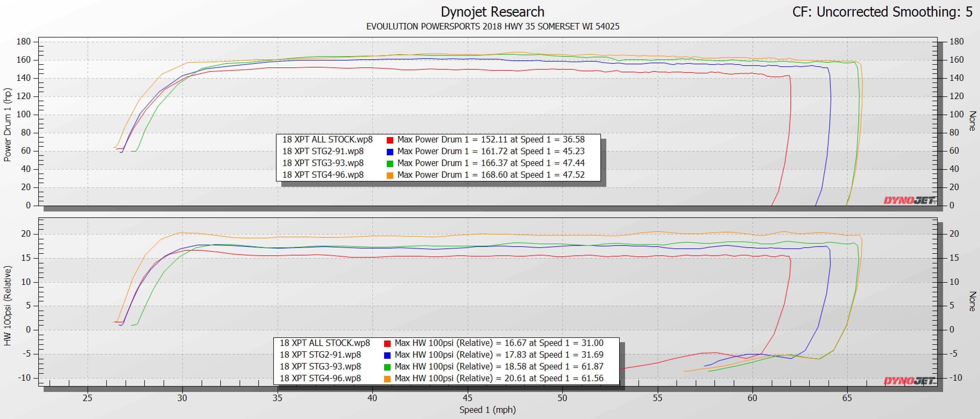Select 18 XPT STG4-96.wp8 in power legend
The height and width of the screenshot is (419, 980).
[323, 175]
